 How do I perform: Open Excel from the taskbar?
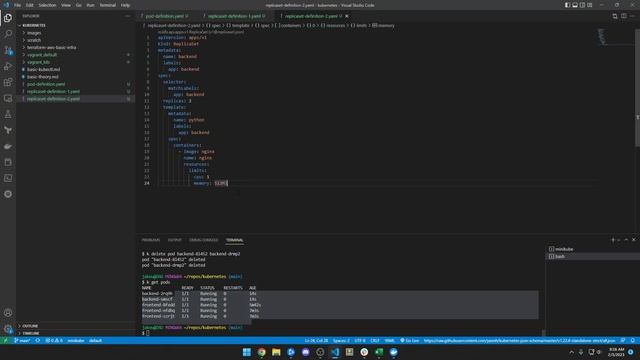379,352
